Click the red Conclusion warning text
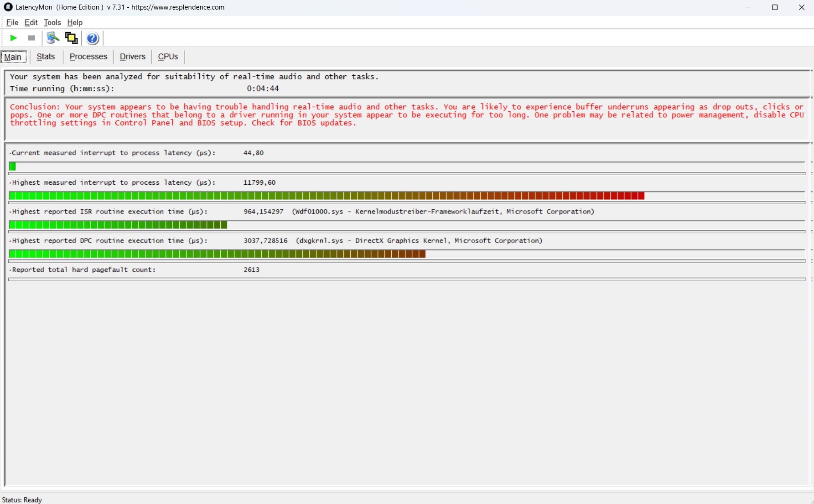Viewport: 814px width, 504px height. 407,115
